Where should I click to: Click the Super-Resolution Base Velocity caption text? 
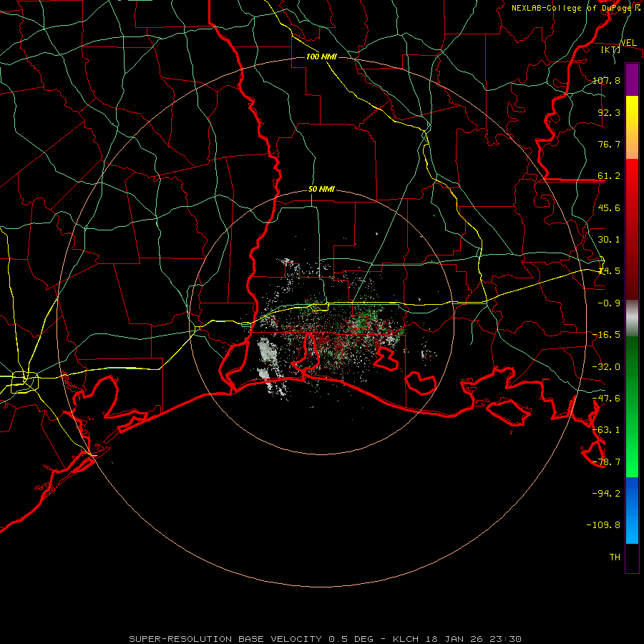pyautogui.click(x=326, y=639)
